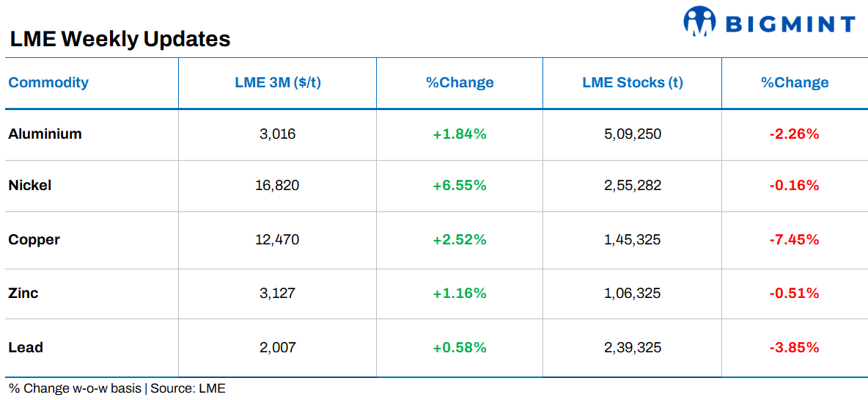Screen dimensions: 868x400
Task: Click the BIGMINT brand name text
Action: [x=790, y=23]
